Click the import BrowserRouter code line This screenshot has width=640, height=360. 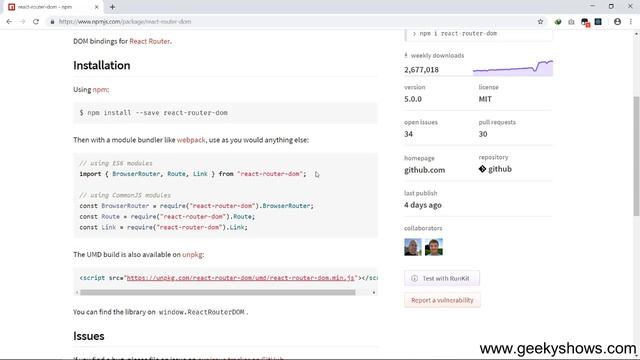coord(193,174)
